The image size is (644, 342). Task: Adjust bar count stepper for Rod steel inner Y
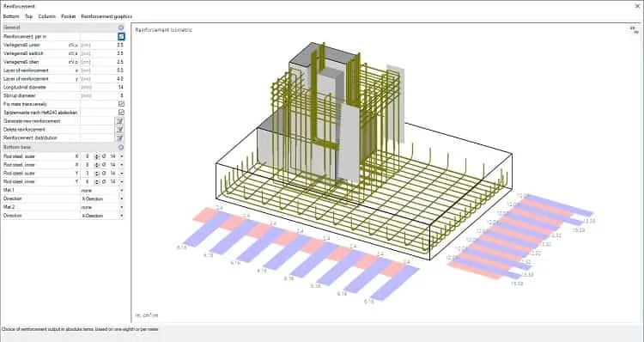coord(96,181)
